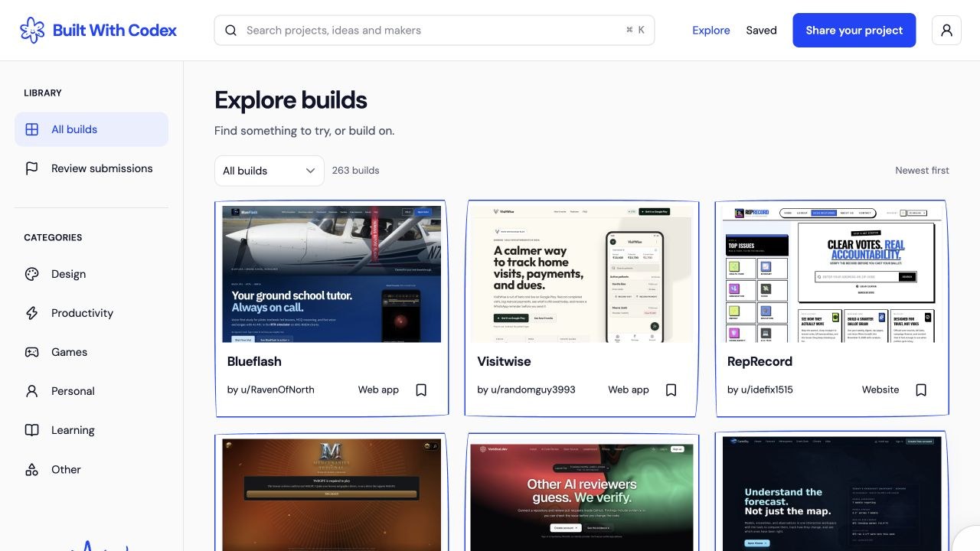
Task: Focus the search projects input field
Action: click(x=434, y=31)
